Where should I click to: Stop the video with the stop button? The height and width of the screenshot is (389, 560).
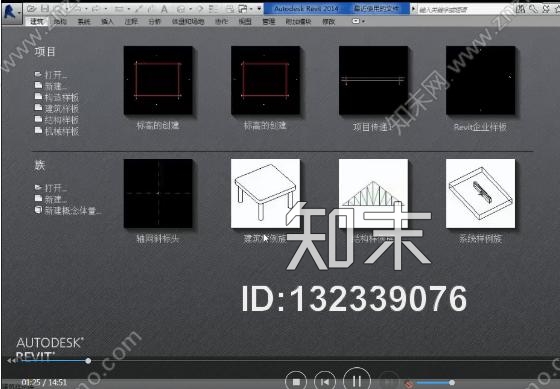tap(296, 382)
